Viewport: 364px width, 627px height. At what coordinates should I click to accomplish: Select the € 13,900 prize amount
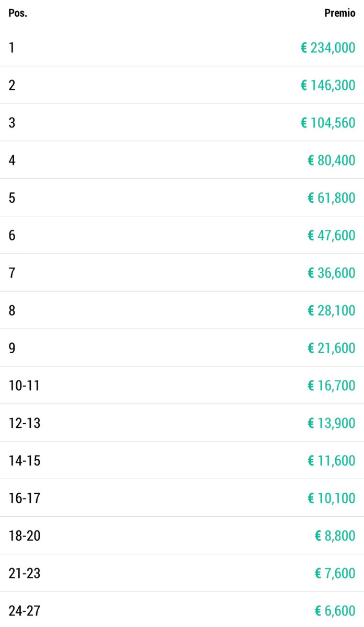332,424
